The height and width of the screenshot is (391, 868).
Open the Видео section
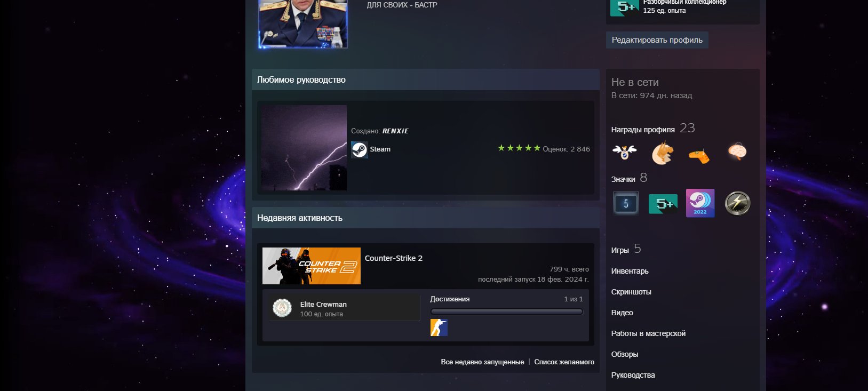pos(622,313)
